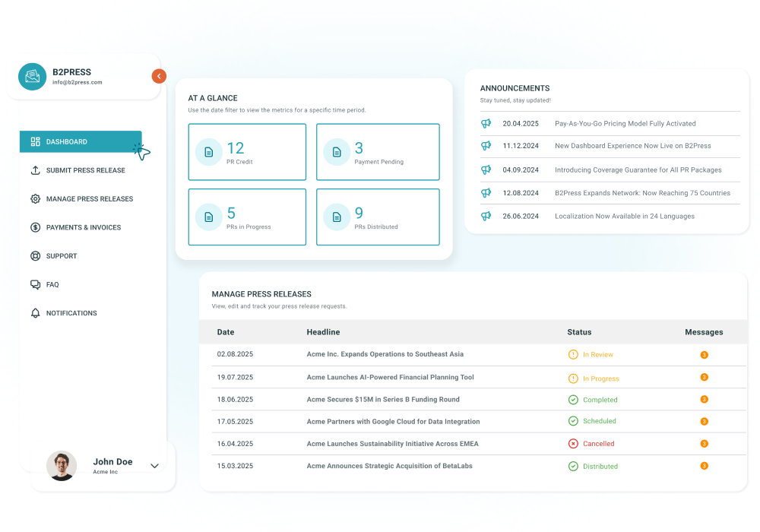Click the Dashboard grid icon
Screen dimensions: 760x532
point(35,141)
